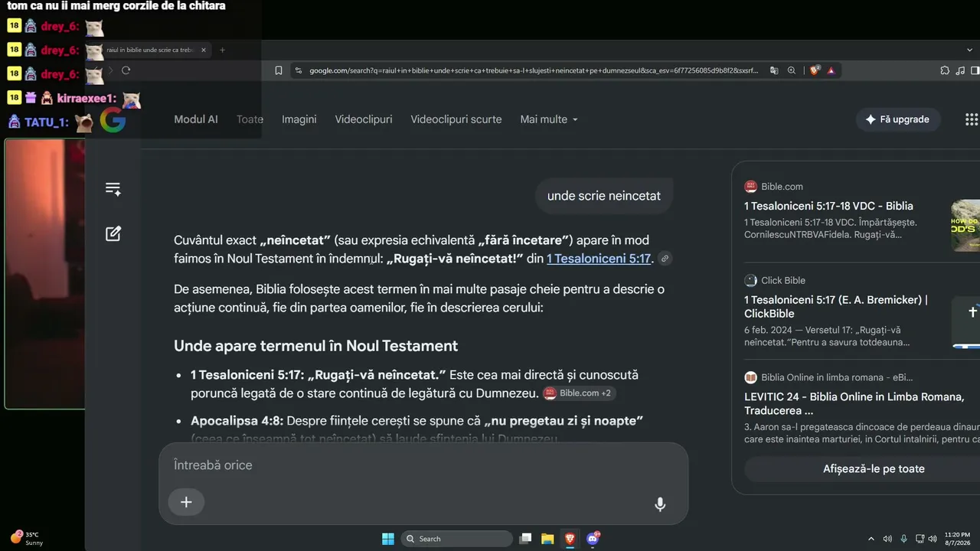Click the TATU_1 username in chat overlay
Image resolution: width=980 pixels, height=551 pixels.
click(x=47, y=122)
